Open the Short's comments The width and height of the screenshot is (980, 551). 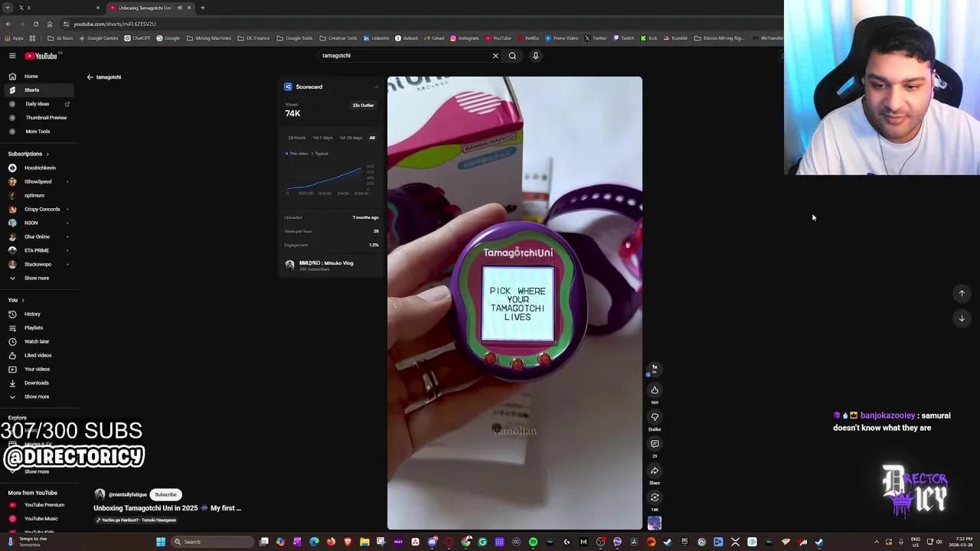(655, 444)
